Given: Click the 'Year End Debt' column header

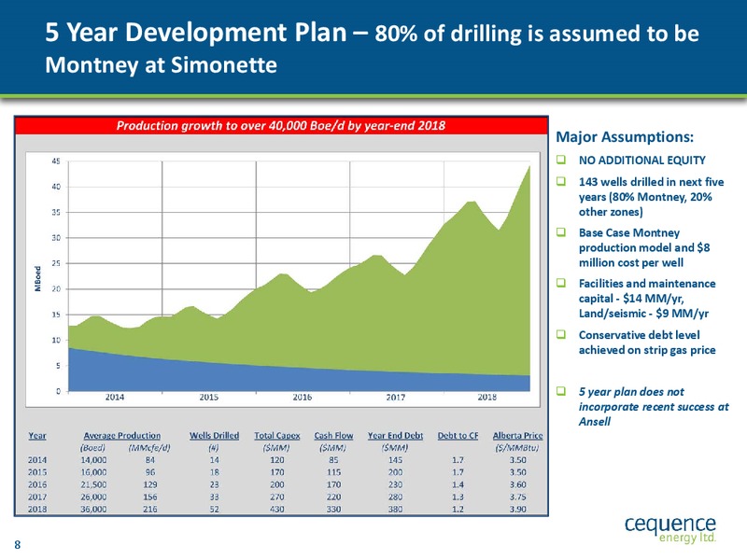Looking at the screenshot, I should [x=395, y=436].
